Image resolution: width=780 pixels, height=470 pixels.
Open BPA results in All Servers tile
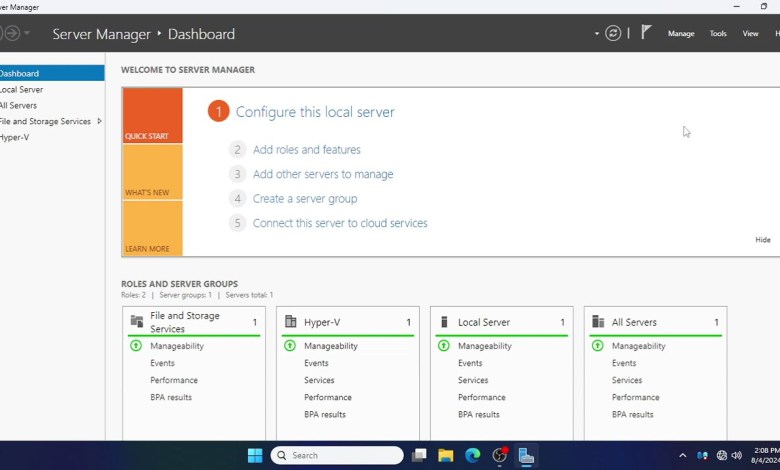point(632,414)
